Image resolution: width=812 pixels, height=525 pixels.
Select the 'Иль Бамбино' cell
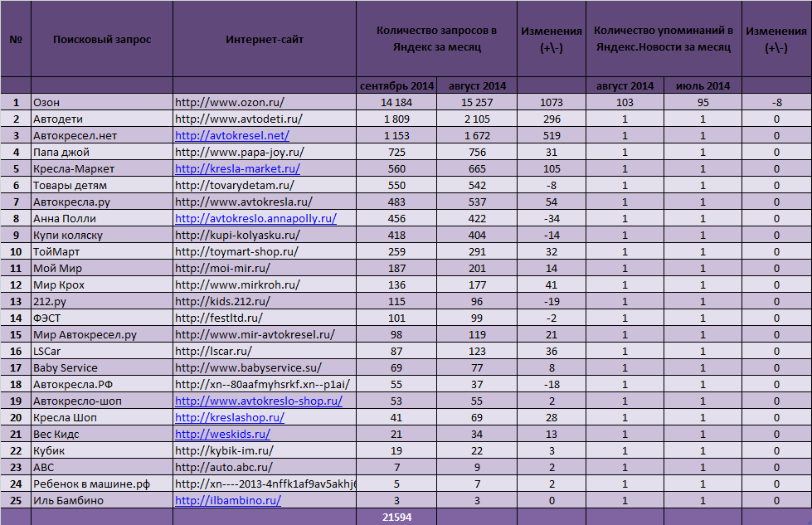click(x=102, y=500)
